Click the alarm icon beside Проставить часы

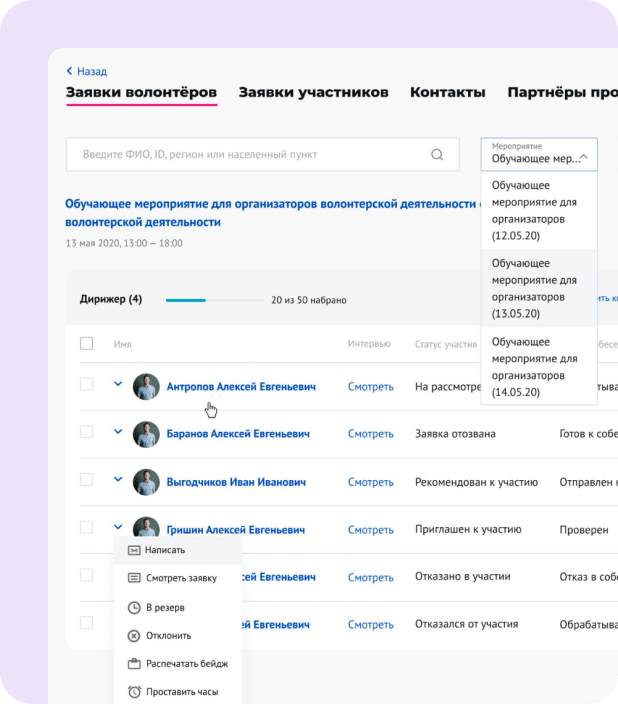[134, 692]
